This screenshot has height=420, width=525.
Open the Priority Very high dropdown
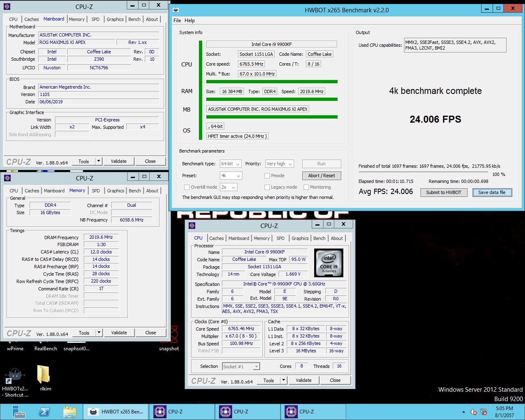point(280,164)
